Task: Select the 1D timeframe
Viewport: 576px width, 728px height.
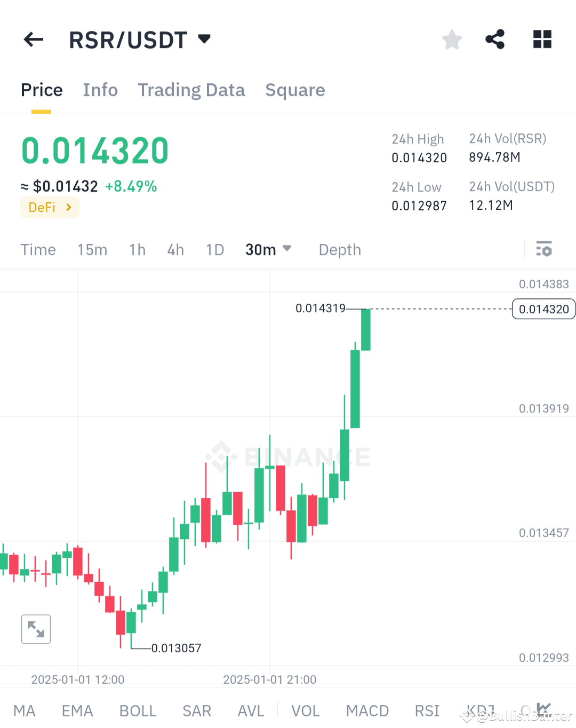Action: [214, 249]
